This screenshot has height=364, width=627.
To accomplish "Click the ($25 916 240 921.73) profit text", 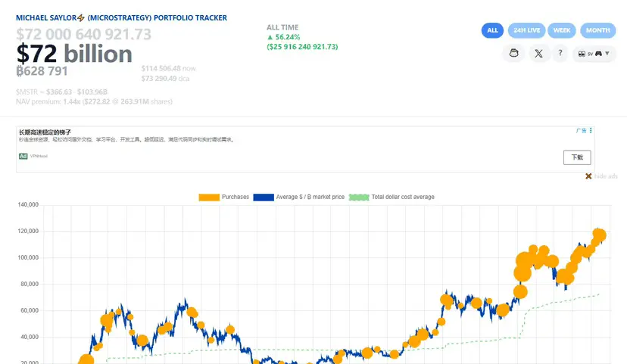I will (x=302, y=47).
